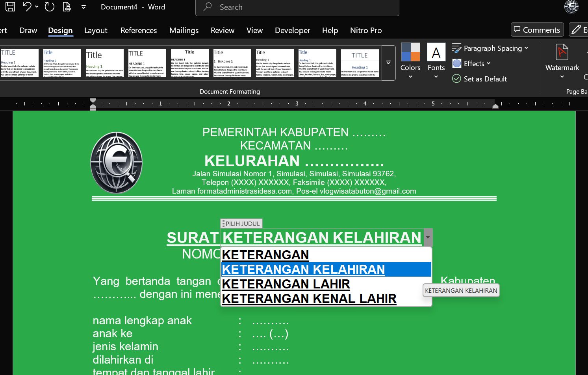Collapse the PILIH JUDUL dropdown arrow
Screen dimensions: 588x375
click(x=428, y=237)
